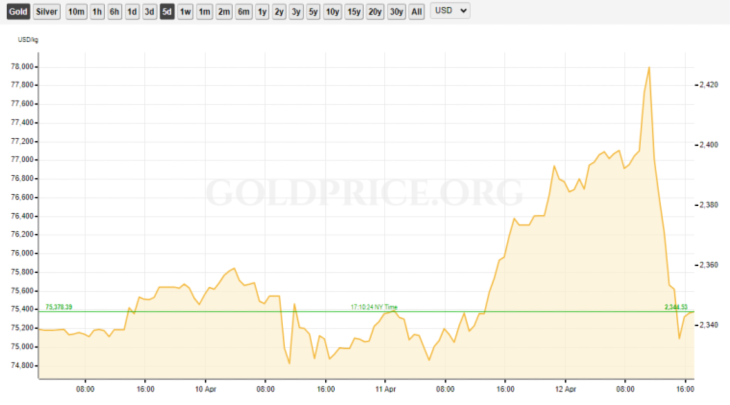Display the 20y price range

pyautogui.click(x=375, y=12)
